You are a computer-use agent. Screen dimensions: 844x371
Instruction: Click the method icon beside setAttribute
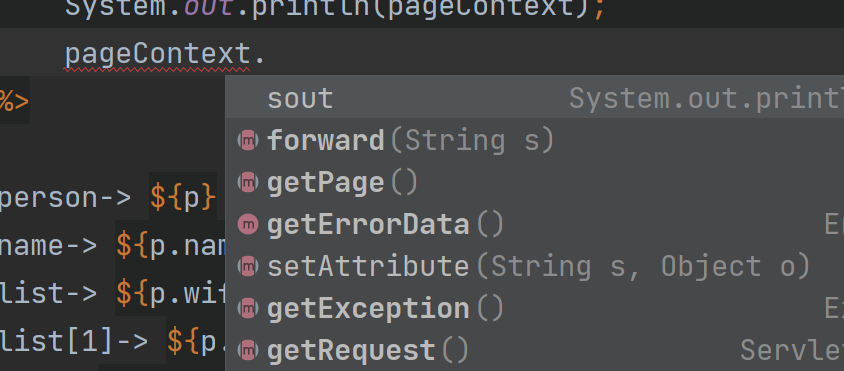(x=248, y=267)
